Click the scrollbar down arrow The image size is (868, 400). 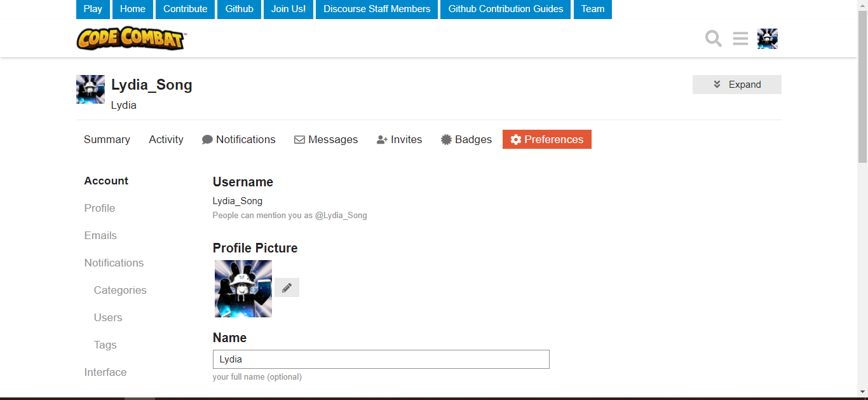862,392
